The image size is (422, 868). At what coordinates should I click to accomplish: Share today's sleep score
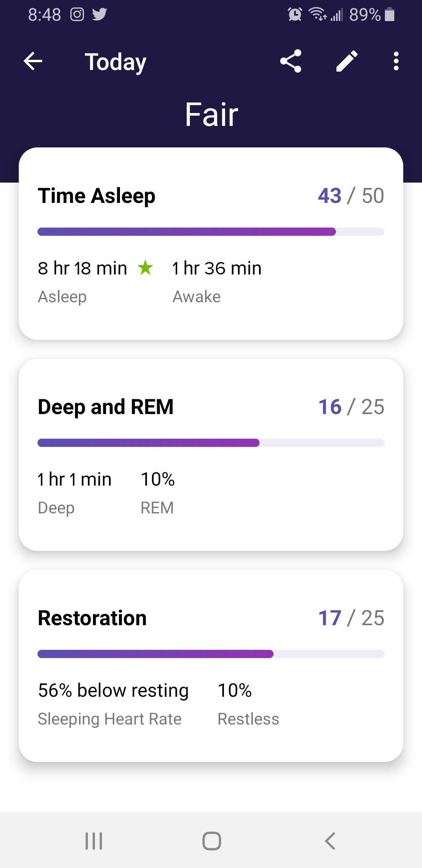click(x=291, y=61)
